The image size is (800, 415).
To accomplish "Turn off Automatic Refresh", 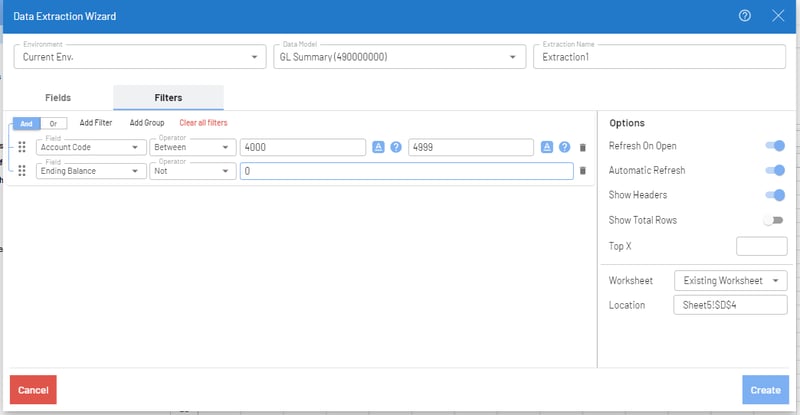I will (774, 171).
